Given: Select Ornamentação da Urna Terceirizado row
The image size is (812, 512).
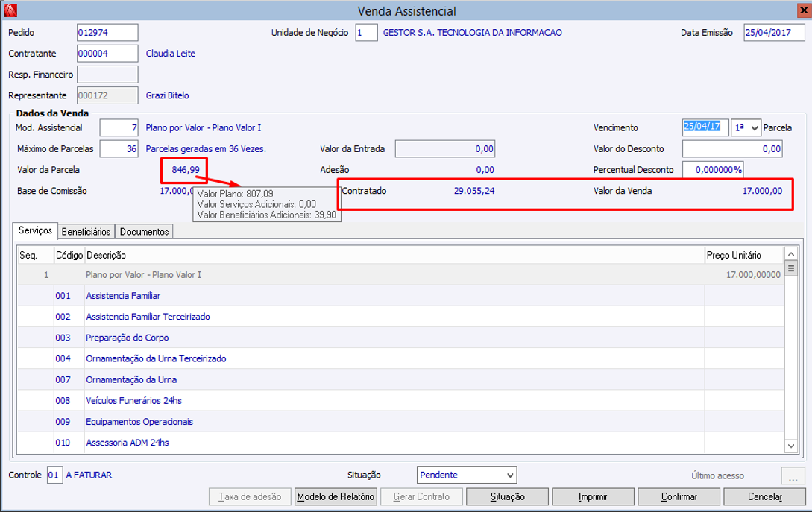Looking at the screenshot, I should coord(401,358).
